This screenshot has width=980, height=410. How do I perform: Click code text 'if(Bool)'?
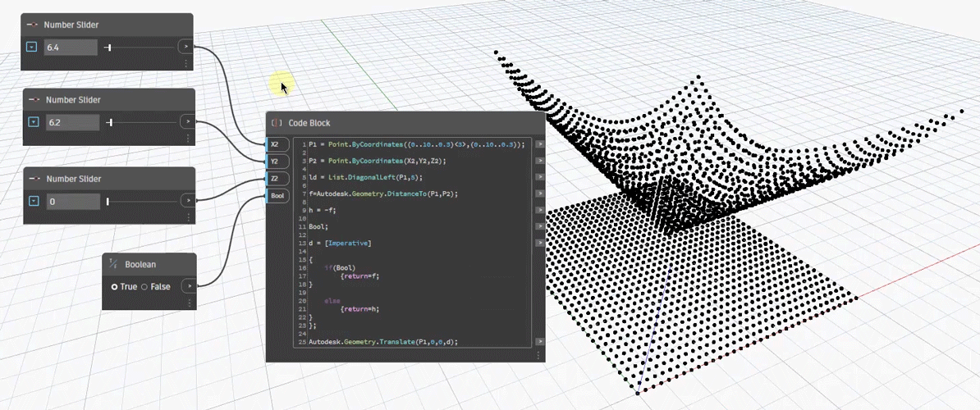point(339,267)
